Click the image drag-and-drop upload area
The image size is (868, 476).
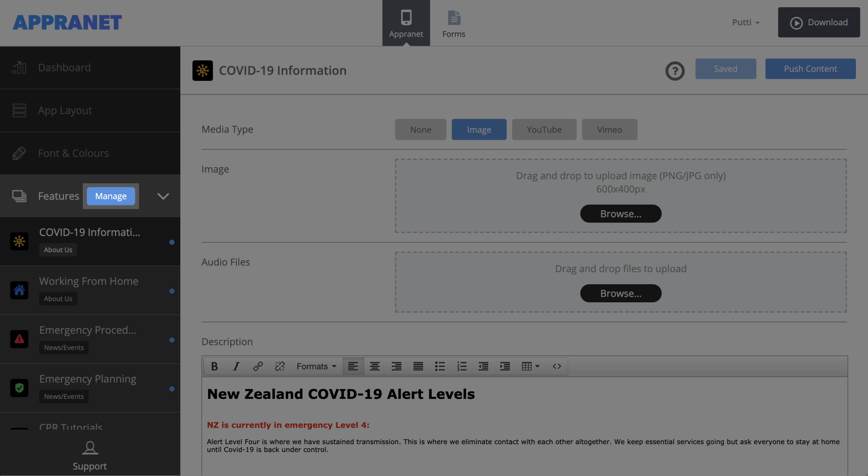tap(621, 196)
